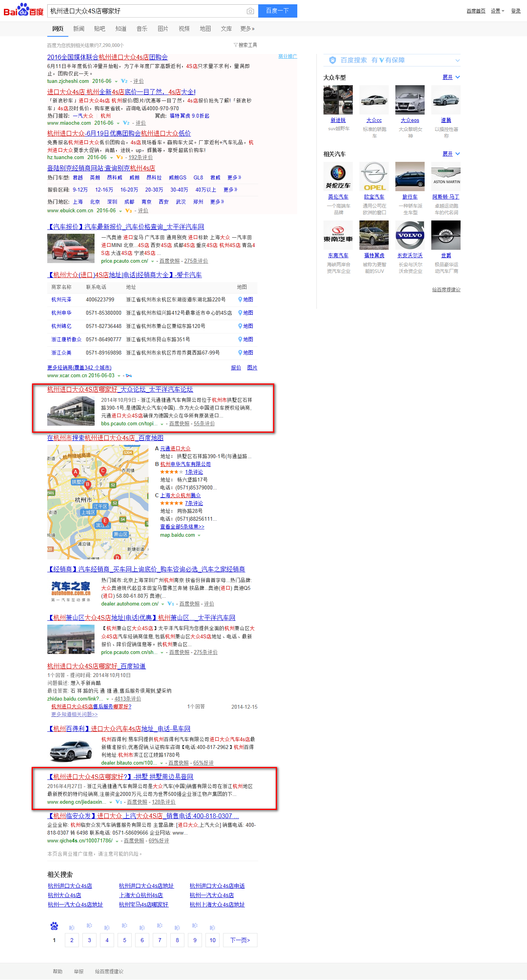Viewport: 527px width, 980px height.
Task: Switch to the 知道 tab
Action: click(121, 29)
